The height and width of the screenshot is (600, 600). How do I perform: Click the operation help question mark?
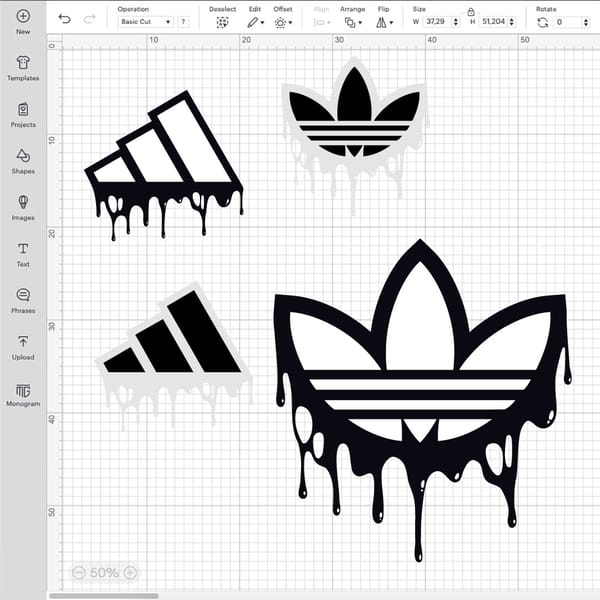click(183, 22)
